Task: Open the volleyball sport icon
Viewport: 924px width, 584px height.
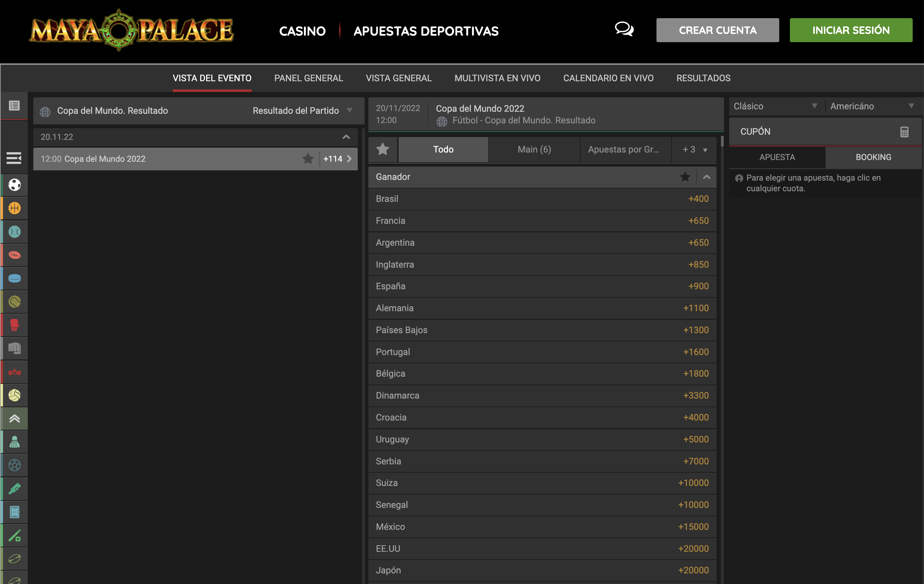Action: 15,396
